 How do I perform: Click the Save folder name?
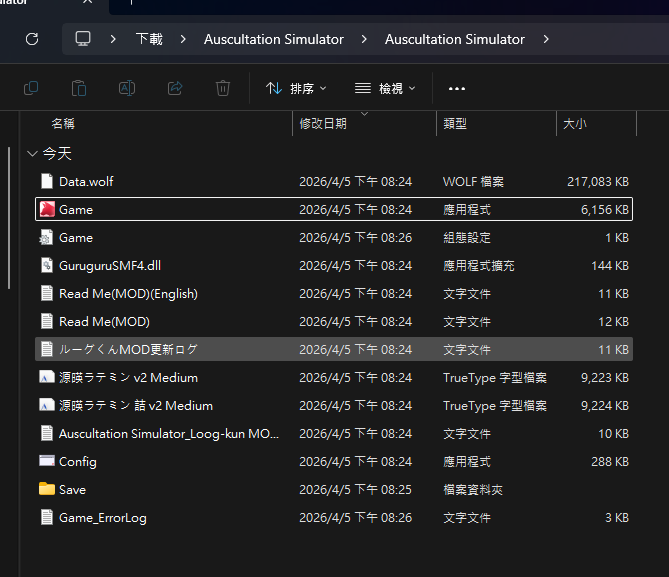pyautogui.click(x=73, y=490)
